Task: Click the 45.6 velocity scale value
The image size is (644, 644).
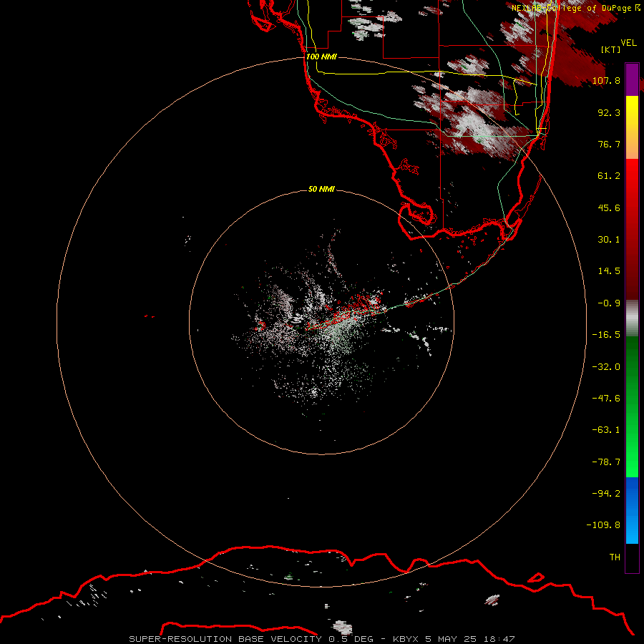Action: tap(609, 208)
